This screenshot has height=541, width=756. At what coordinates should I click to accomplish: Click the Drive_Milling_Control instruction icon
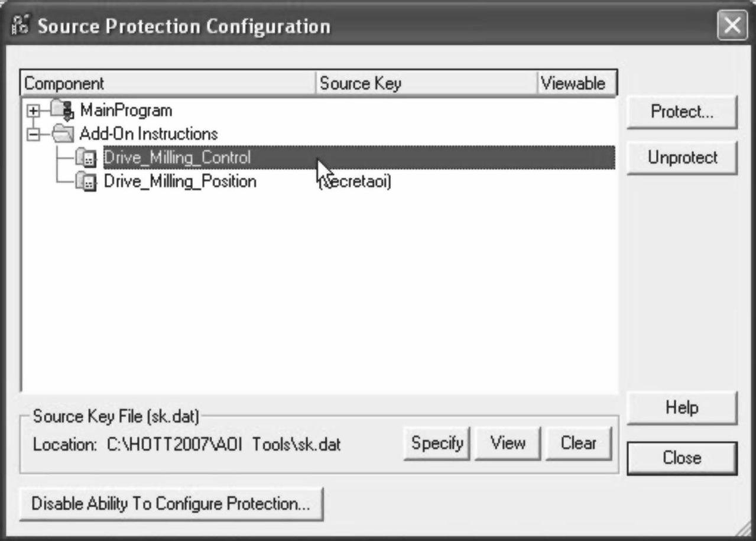[x=87, y=158]
